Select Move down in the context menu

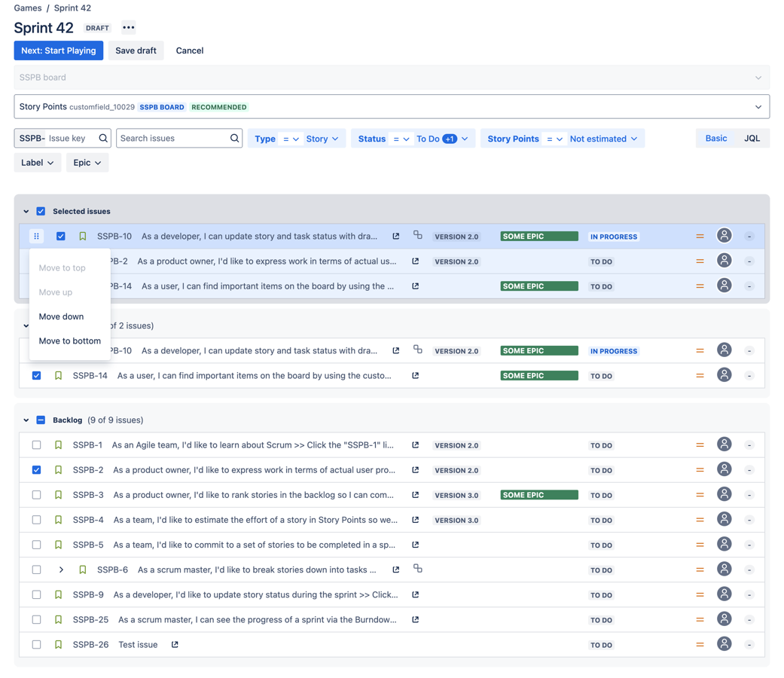(61, 317)
